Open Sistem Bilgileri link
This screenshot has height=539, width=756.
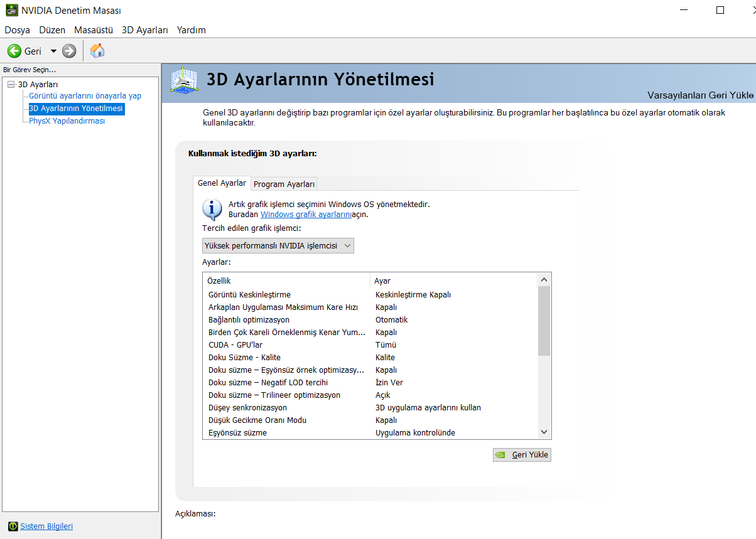[x=46, y=526]
